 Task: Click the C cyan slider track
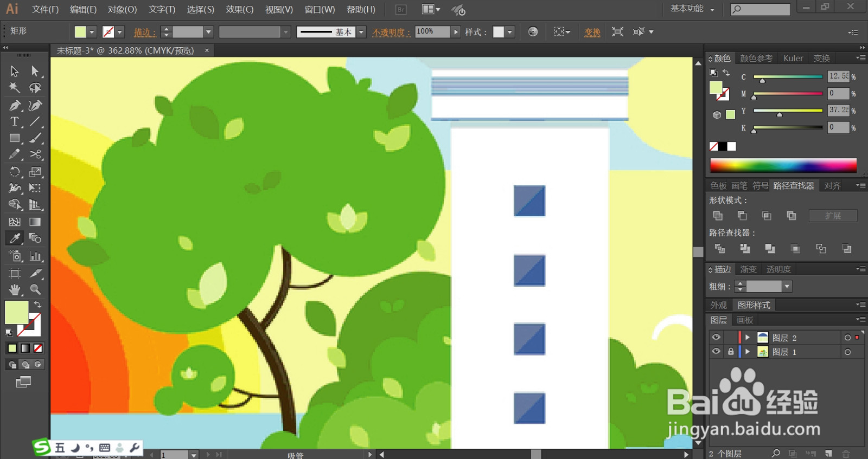click(x=788, y=77)
